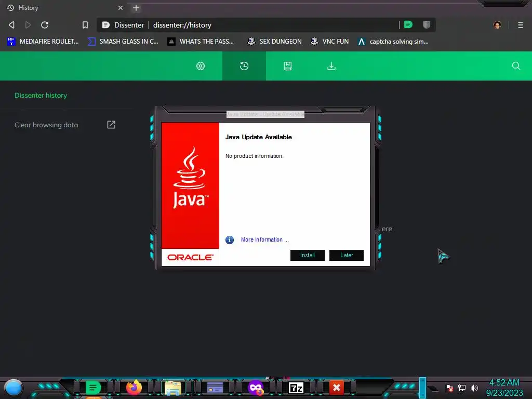Close the History tab

[121, 8]
